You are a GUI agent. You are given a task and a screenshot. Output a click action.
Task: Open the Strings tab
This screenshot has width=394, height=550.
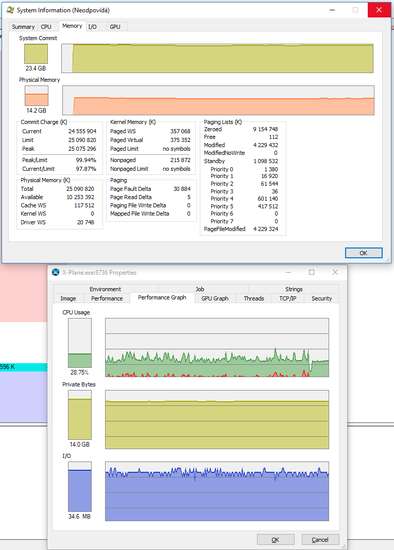[294, 289]
